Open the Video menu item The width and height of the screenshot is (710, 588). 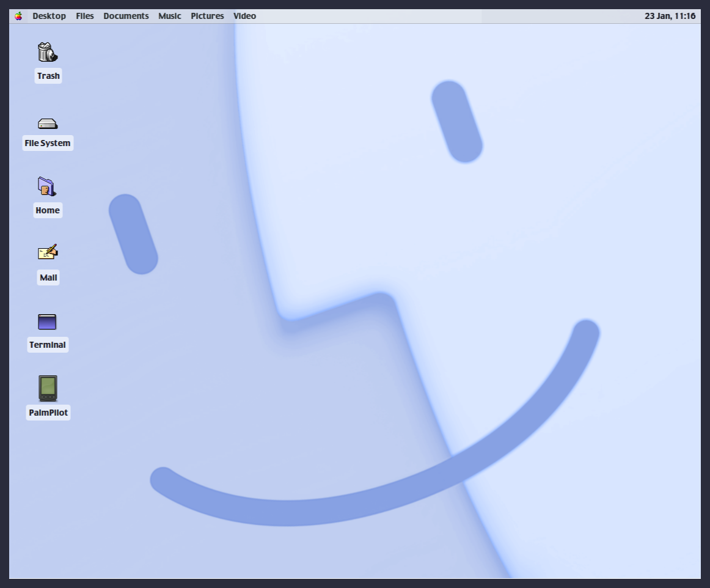(x=244, y=16)
